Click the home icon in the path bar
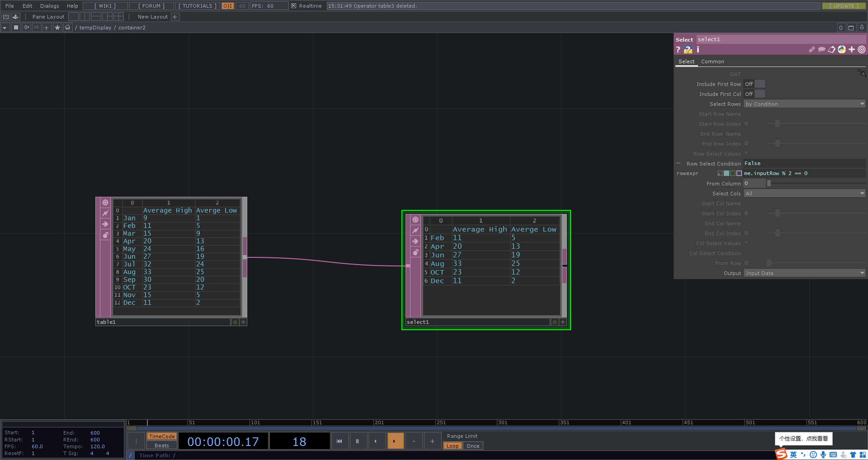 point(67,27)
